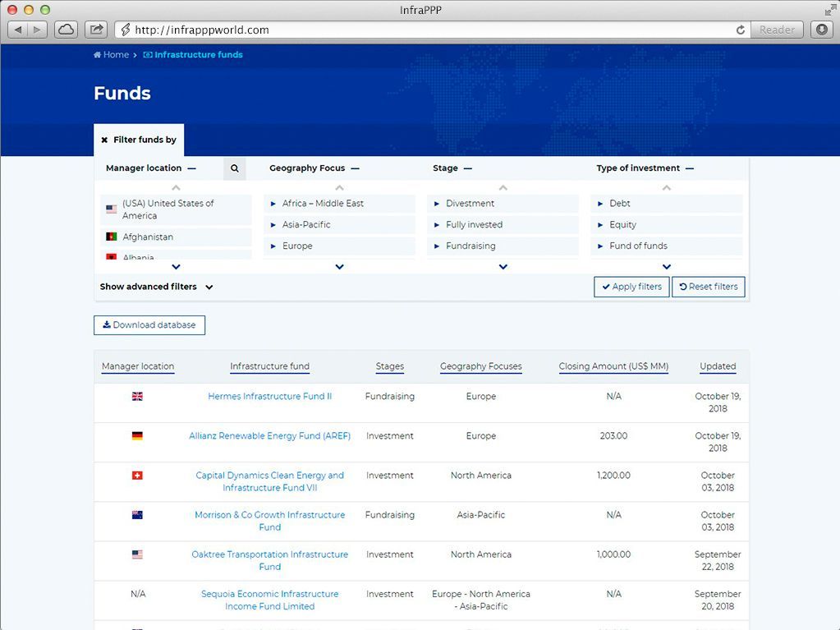Viewport: 840px width, 630px height.
Task: Click the search icon beside Manager location
Action: coord(234,168)
